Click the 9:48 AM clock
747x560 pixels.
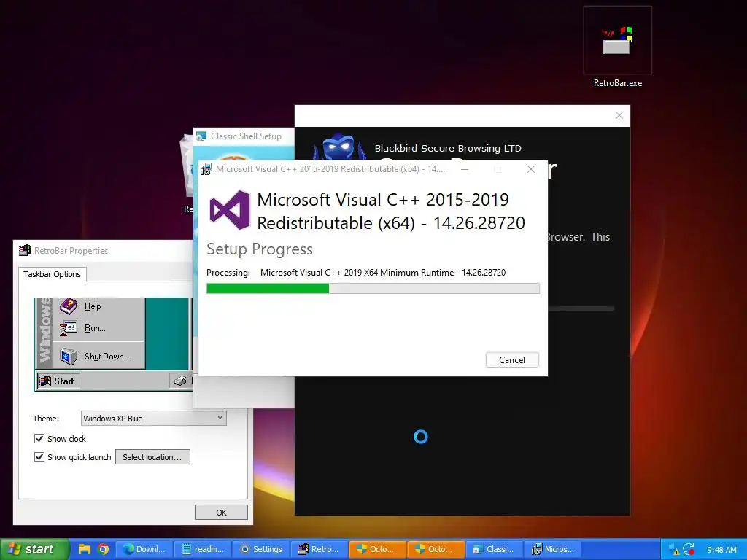click(x=721, y=550)
